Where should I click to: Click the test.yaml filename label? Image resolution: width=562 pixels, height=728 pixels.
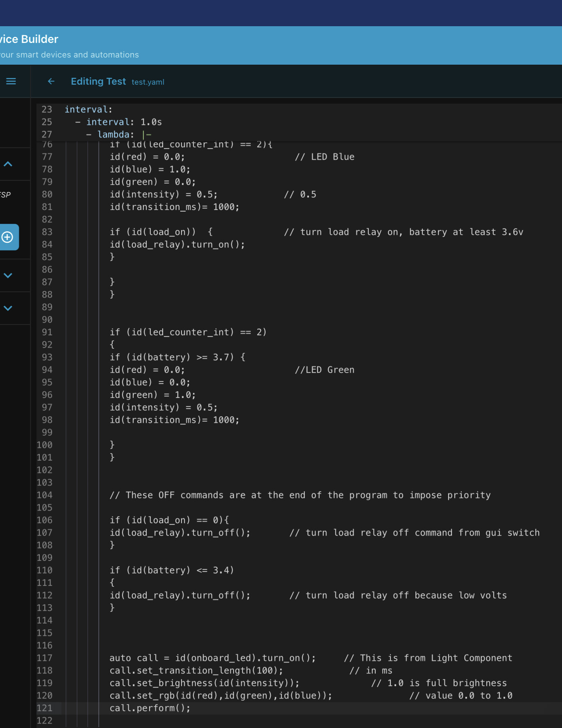tap(148, 82)
